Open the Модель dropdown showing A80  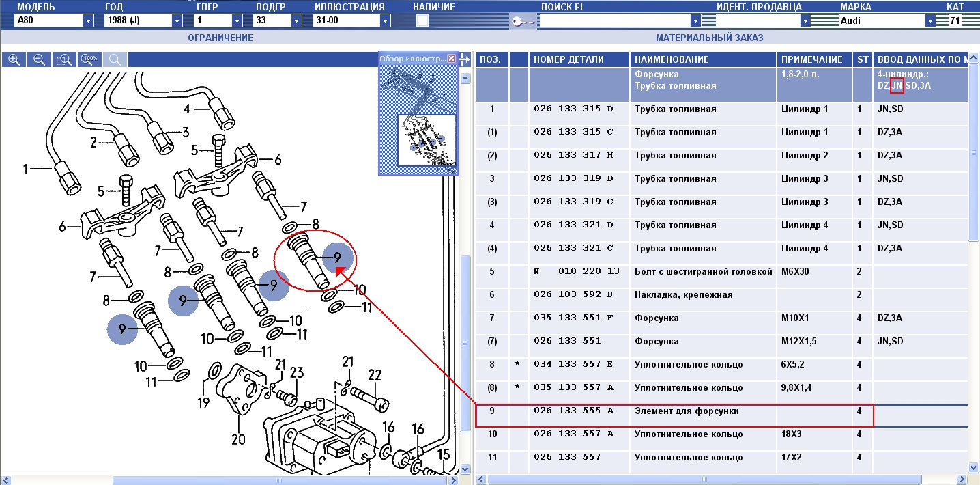coord(88,20)
